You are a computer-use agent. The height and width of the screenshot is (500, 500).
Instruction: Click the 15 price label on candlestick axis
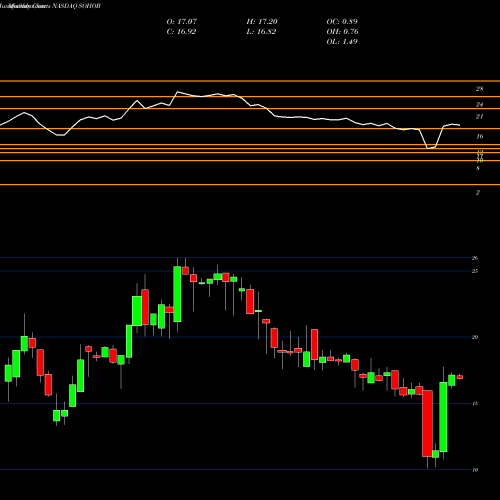click(x=475, y=403)
